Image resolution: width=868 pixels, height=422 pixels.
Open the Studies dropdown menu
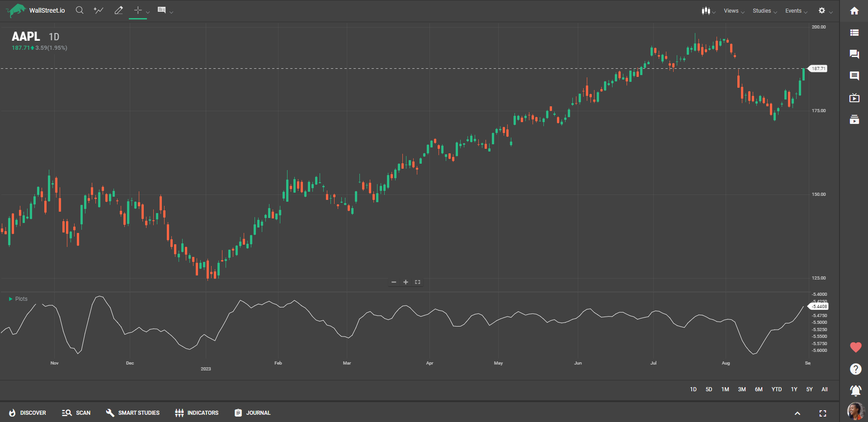(x=764, y=11)
